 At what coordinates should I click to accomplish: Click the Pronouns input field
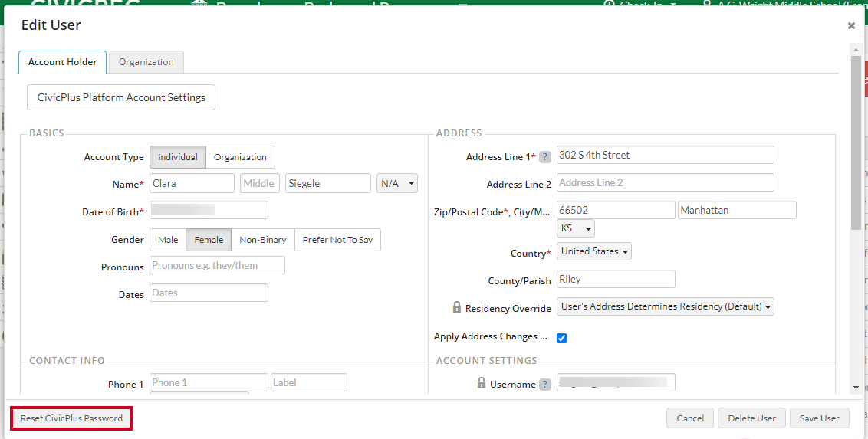pyautogui.click(x=217, y=265)
